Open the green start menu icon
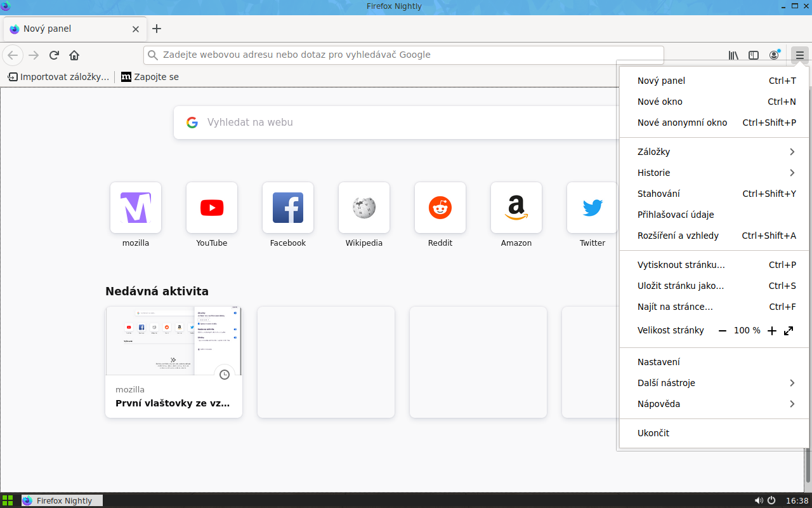Image resolution: width=812 pixels, height=508 pixels. pos(8,500)
